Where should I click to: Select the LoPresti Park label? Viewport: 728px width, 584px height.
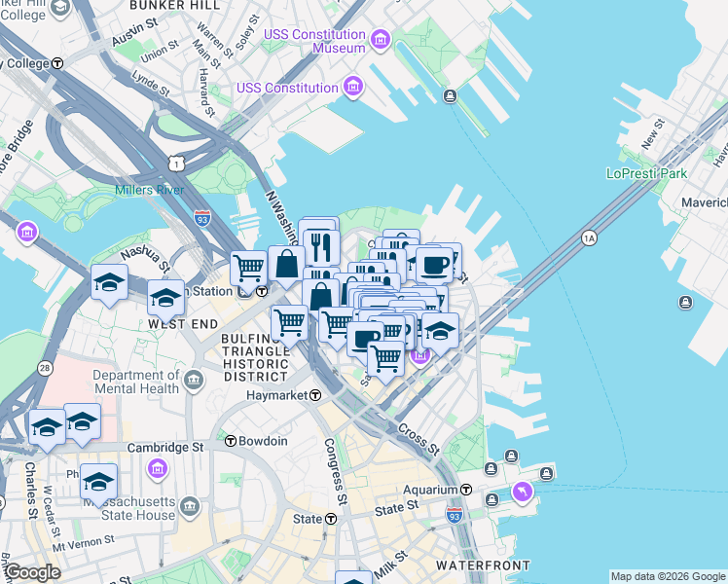coord(647,173)
